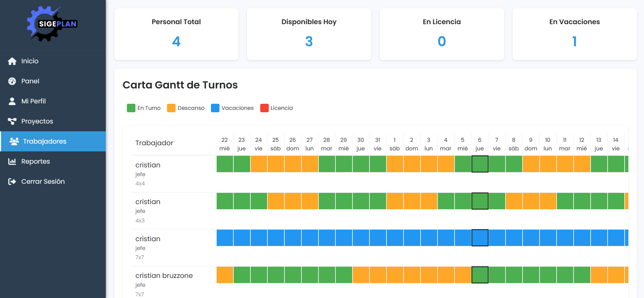Select the cristian bruzzone worker row name
Screen dimensions: 644x298
[x=164, y=276]
